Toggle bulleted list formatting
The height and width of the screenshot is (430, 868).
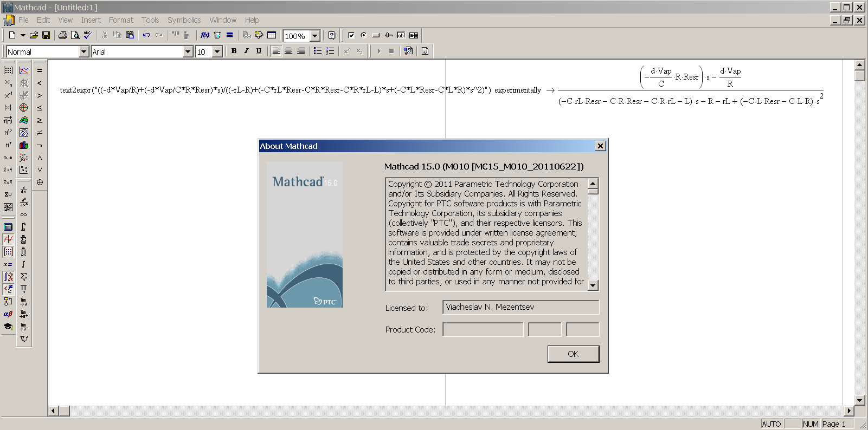pos(318,51)
